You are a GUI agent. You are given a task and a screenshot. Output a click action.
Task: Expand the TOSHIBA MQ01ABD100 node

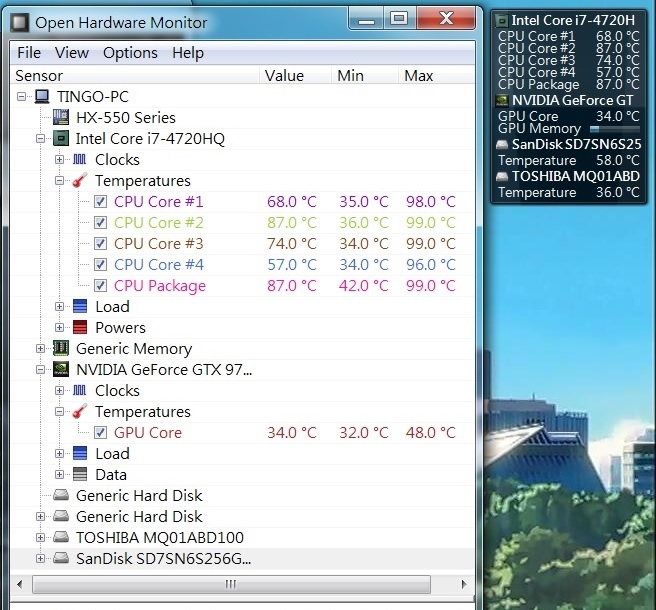[41, 537]
